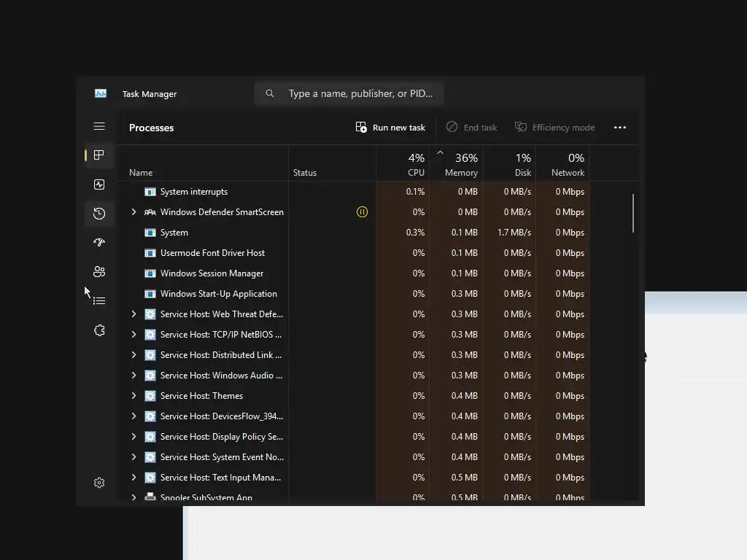Select the Processes sidebar icon
747x560 pixels.
[x=99, y=155]
